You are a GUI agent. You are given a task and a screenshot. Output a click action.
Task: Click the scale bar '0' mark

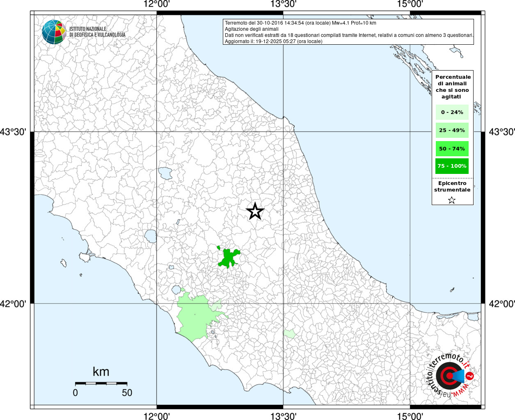pos(75,393)
